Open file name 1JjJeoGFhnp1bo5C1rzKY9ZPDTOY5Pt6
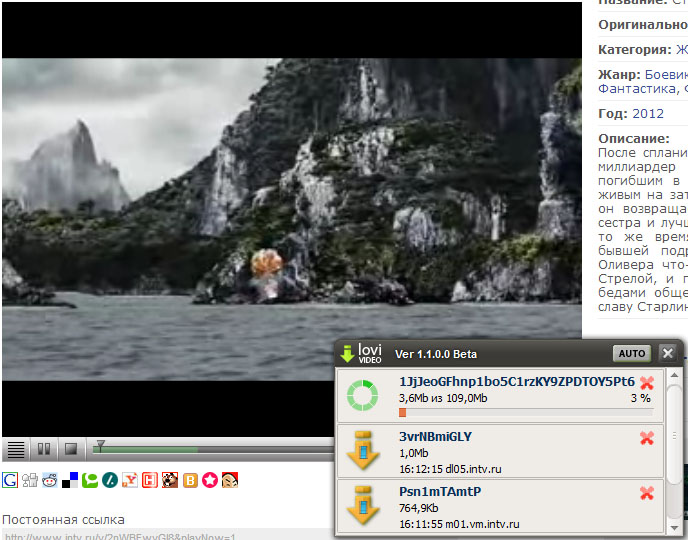 click(517, 382)
